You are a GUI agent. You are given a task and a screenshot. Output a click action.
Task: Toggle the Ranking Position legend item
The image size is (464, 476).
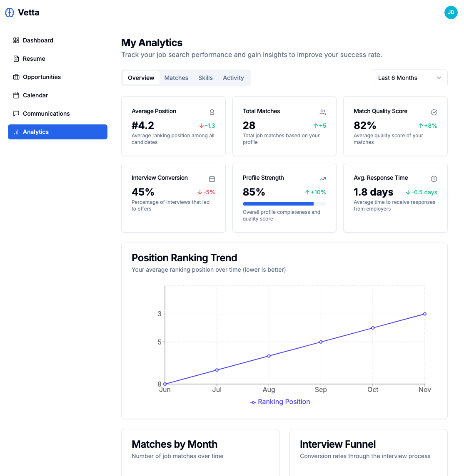[x=280, y=402]
